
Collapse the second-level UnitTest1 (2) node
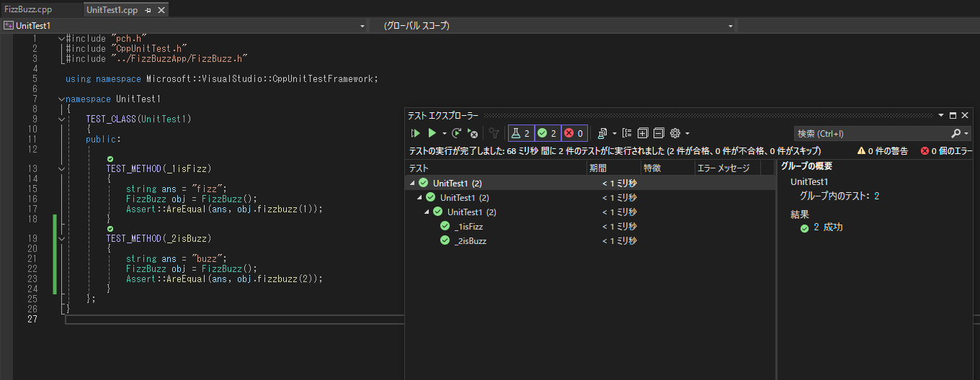(x=419, y=197)
